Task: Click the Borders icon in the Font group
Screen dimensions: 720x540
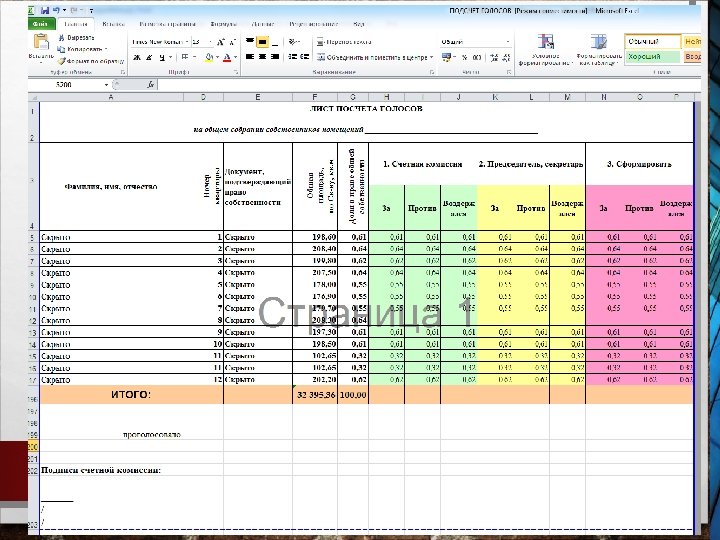Action: 185,57
